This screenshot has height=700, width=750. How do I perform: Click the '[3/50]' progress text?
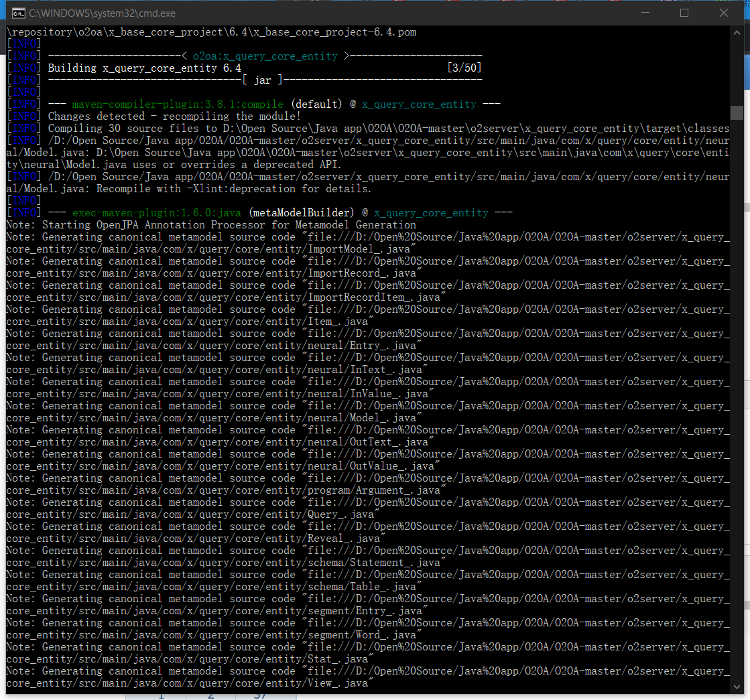[x=464, y=68]
